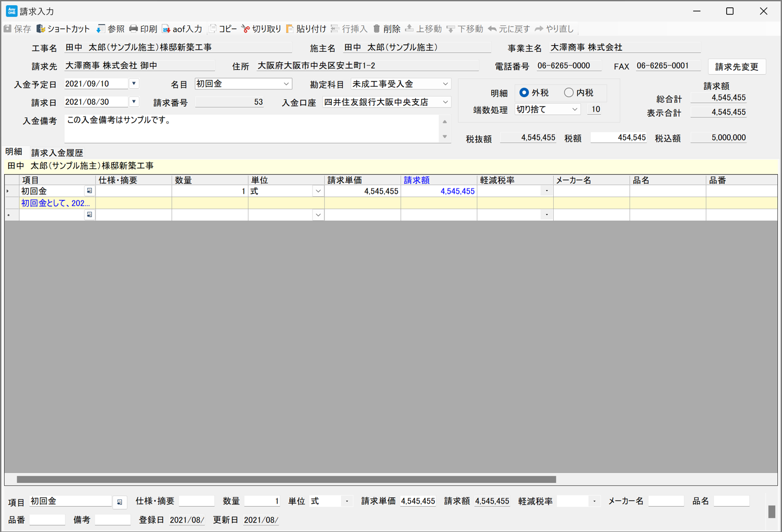Viewport: 782px width, 532px height.
Task: Expand the 名目 dropdown showing 初回金
Action: click(x=286, y=84)
